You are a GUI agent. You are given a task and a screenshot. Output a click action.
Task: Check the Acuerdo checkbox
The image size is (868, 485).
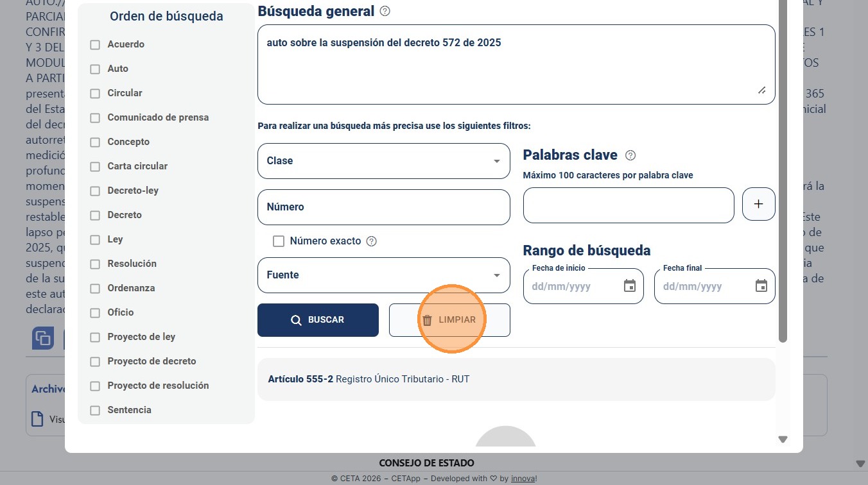point(95,45)
